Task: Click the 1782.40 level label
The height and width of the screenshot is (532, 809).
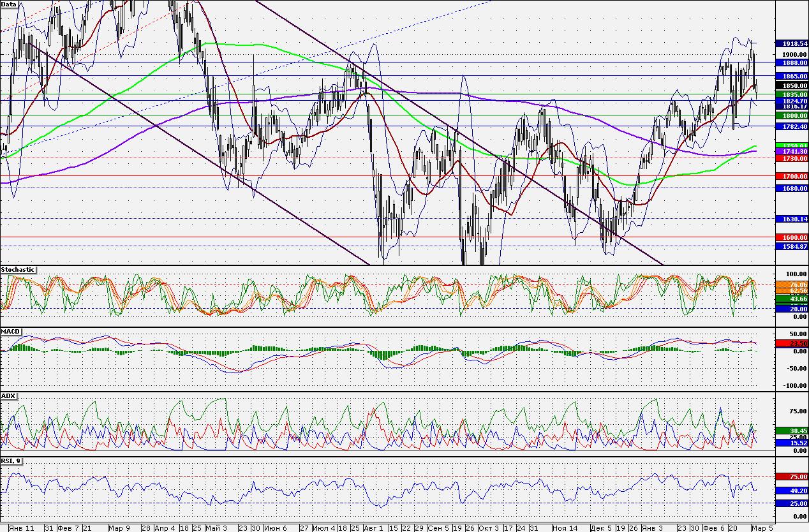Action: click(791, 126)
